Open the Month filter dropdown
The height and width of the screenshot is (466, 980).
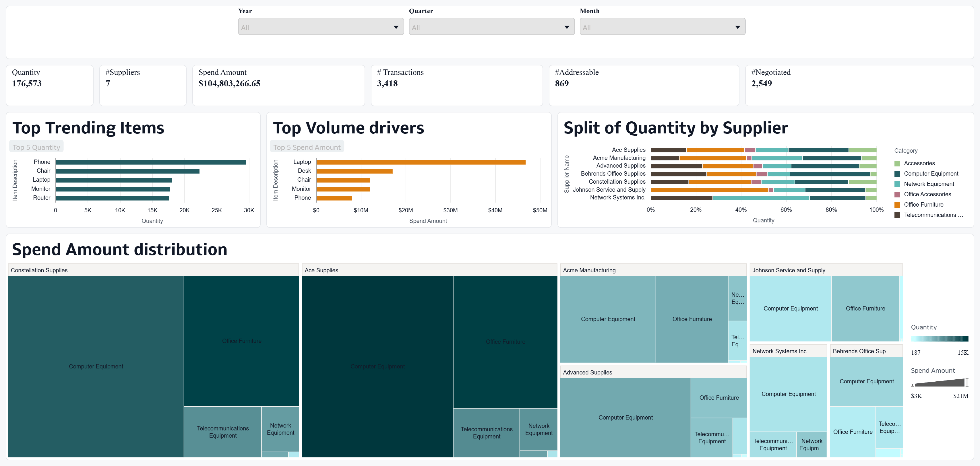(662, 27)
